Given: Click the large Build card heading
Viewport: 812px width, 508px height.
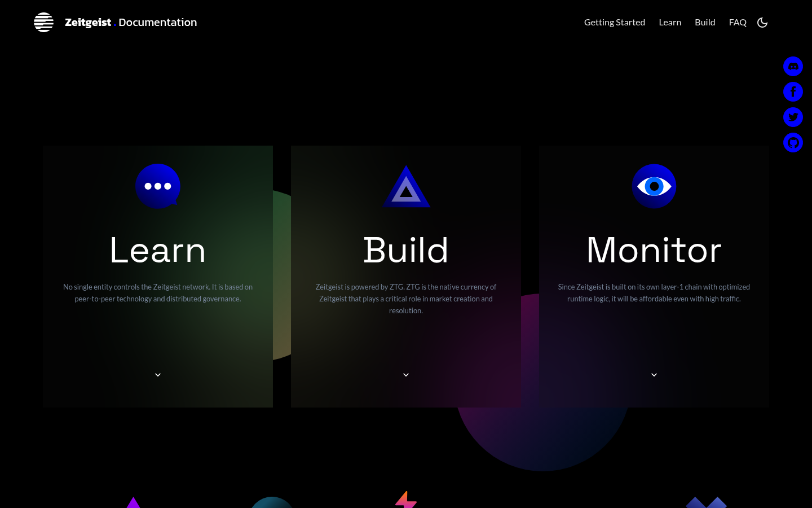Looking at the screenshot, I should point(406,250).
